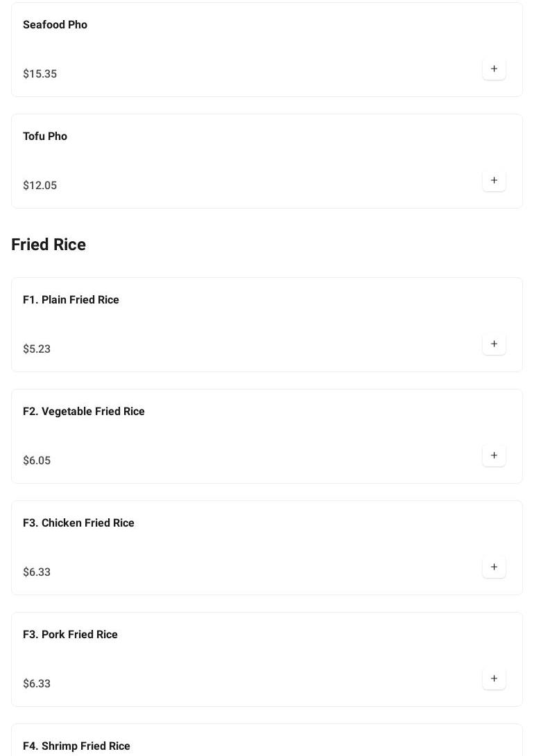534x756 pixels.
Task: Select the $12.05 price under Tofu Pho
Action: pos(40,186)
